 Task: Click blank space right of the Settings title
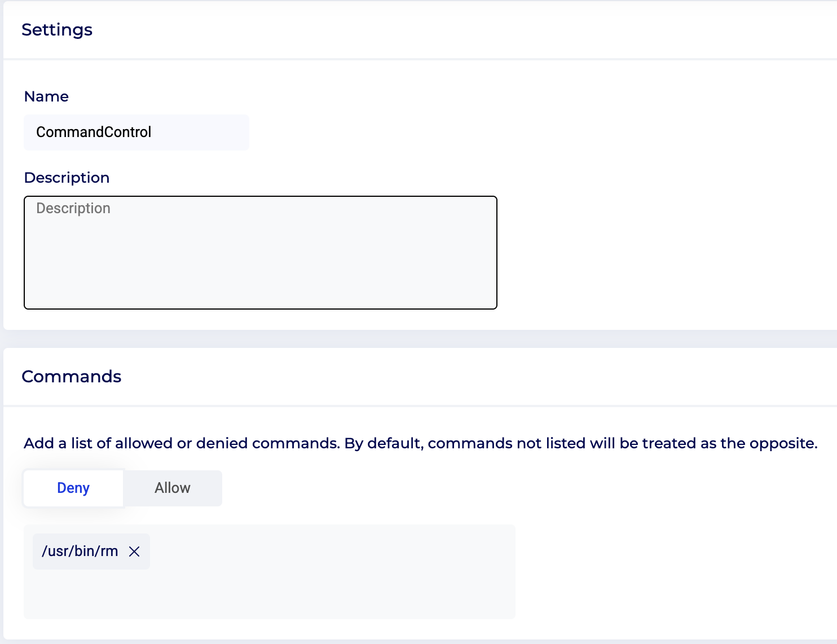451,30
